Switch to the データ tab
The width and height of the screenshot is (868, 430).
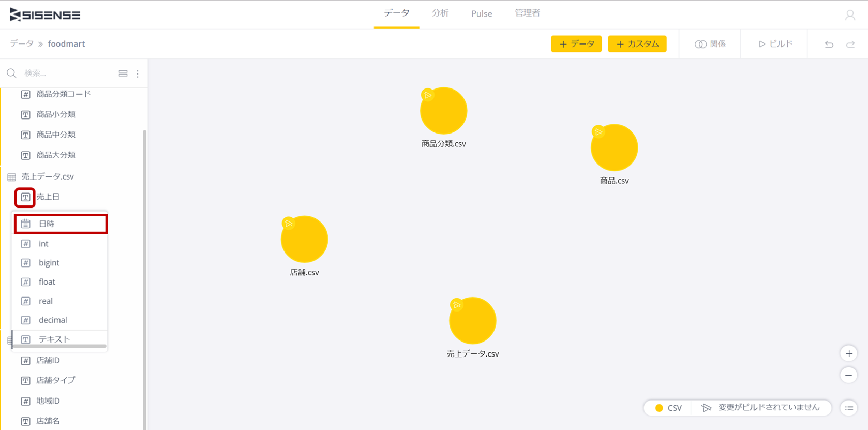pyautogui.click(x=397, y=13)
